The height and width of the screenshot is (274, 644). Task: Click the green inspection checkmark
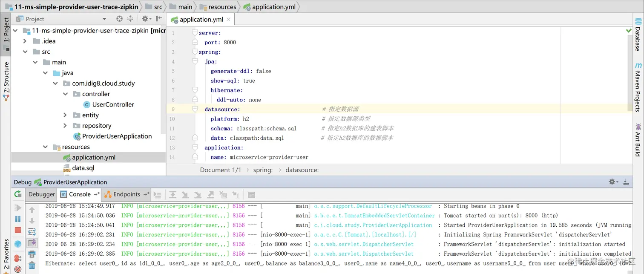pos(629,31)
